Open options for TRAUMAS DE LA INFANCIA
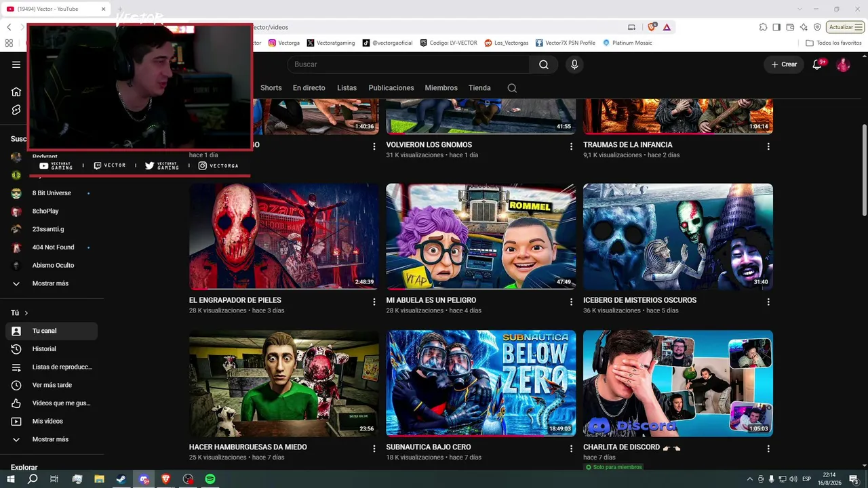The height and width of the screenshot is (488, 868). pos(768,146)
